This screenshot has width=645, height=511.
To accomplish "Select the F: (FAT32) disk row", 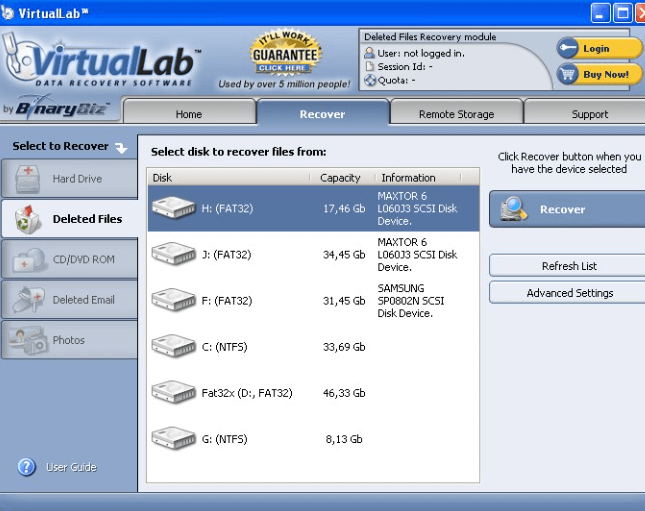I will click(313, 300).
